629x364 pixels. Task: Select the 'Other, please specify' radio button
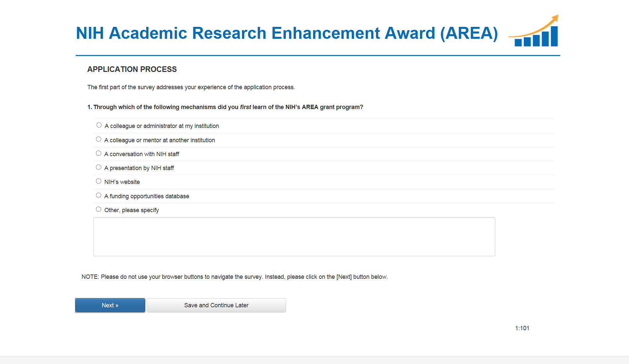pos(99,209)
